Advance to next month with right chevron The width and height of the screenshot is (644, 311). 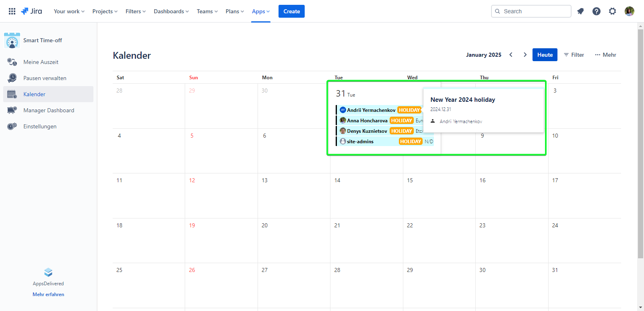click(x=525, y=55)
